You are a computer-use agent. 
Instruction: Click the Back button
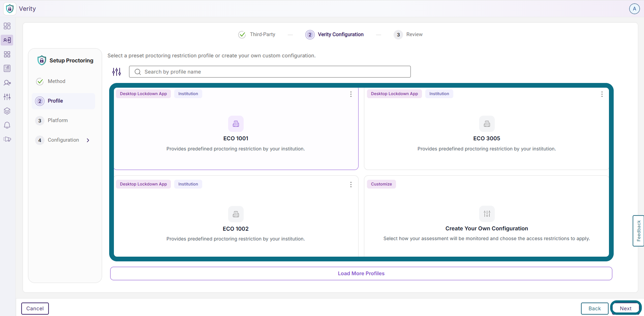point(595,309)
